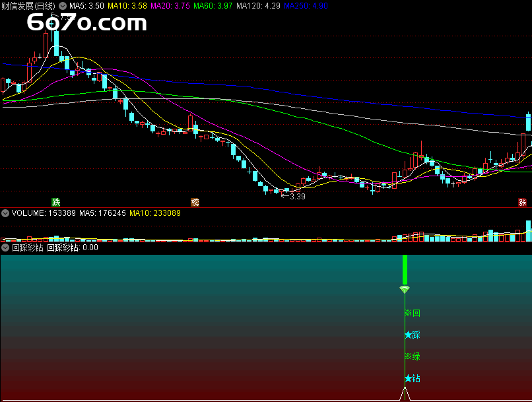Click the 回踩彩钻: 0.00 value label
The height and width of the screenshot is (402, 532).
pos(72,248)
